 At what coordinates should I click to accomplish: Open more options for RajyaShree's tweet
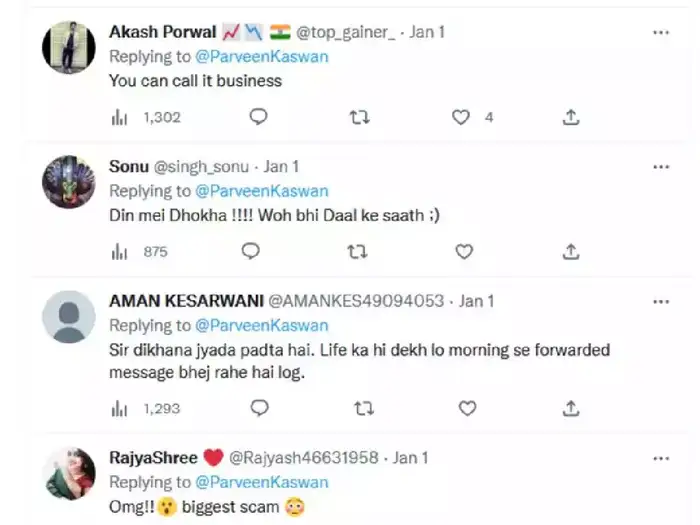point(661,458)
